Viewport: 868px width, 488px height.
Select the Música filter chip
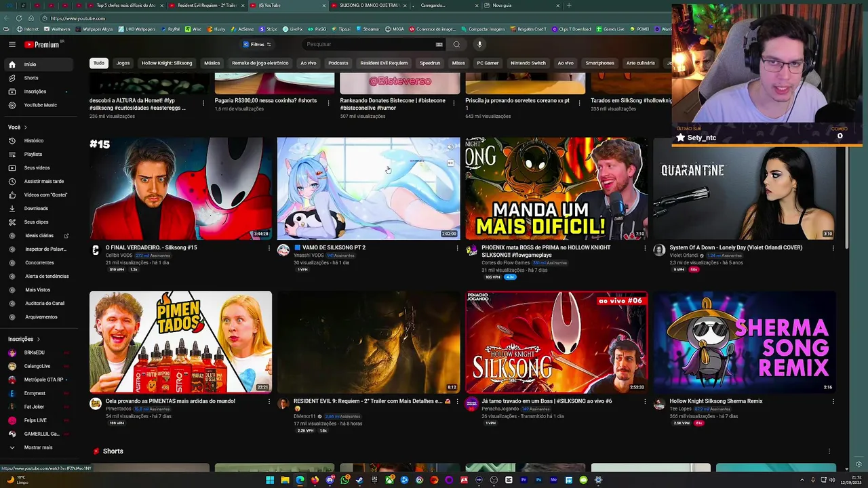[212, 63]
